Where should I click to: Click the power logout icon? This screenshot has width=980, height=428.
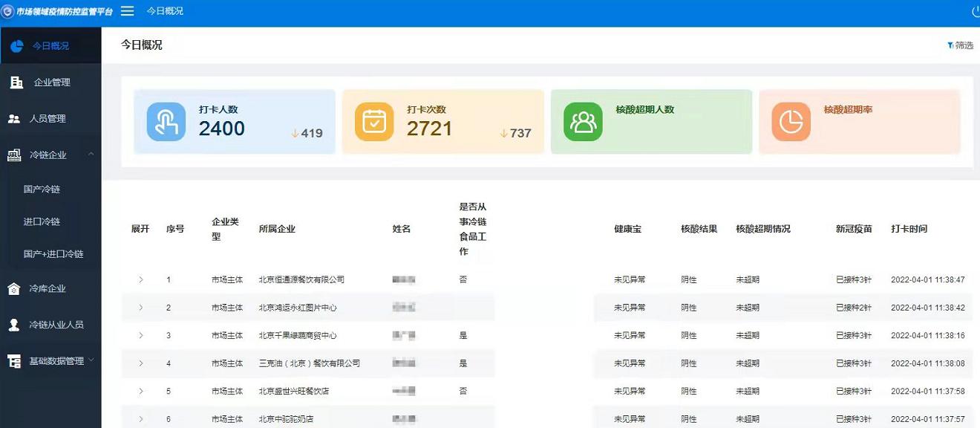[x=976, y=12]
